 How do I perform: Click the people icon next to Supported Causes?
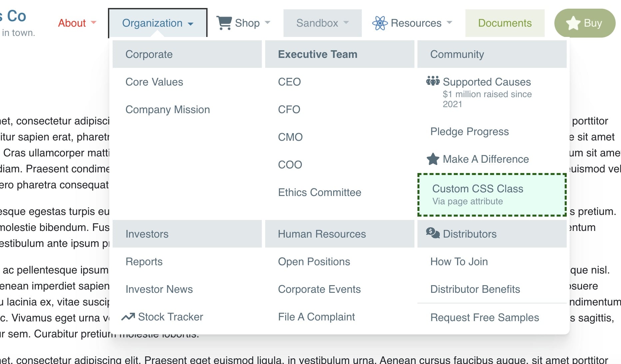(433, 81)
